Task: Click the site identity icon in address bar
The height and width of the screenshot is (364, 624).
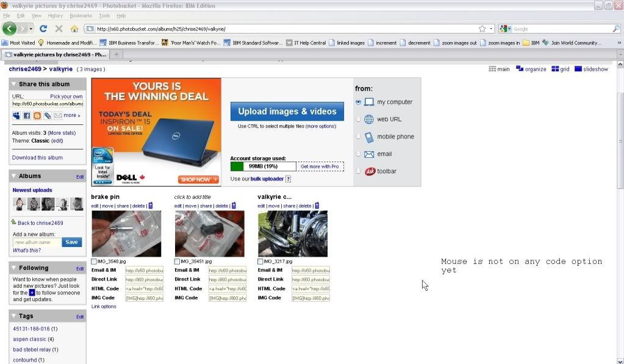Action: pyautogui.click(x=90, y=29)
